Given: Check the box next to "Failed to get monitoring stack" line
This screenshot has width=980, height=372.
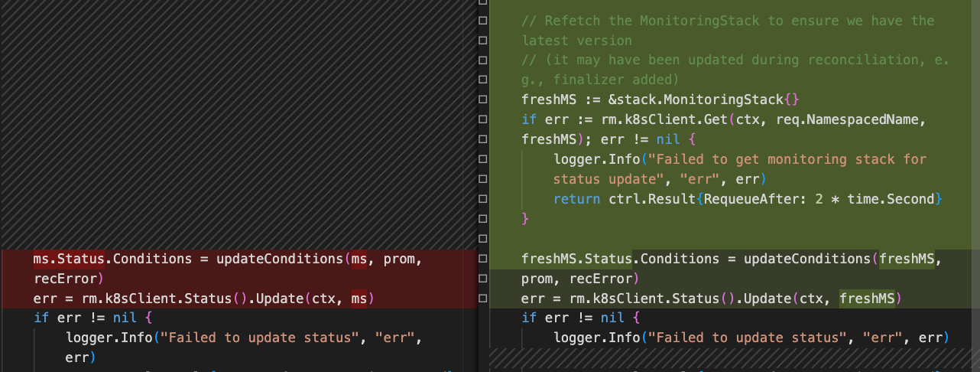Looking at the screenshot, I should pyautogui.click(x=482, y=160).
